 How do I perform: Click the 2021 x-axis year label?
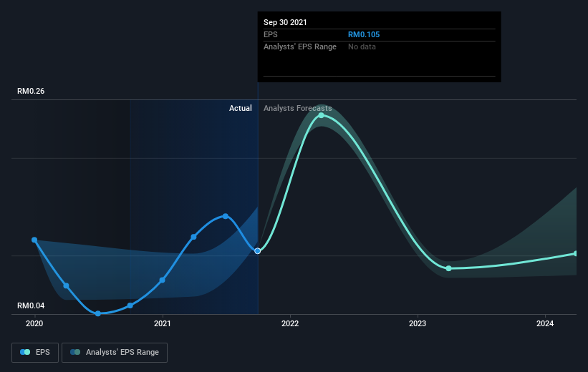coord(163,323)
